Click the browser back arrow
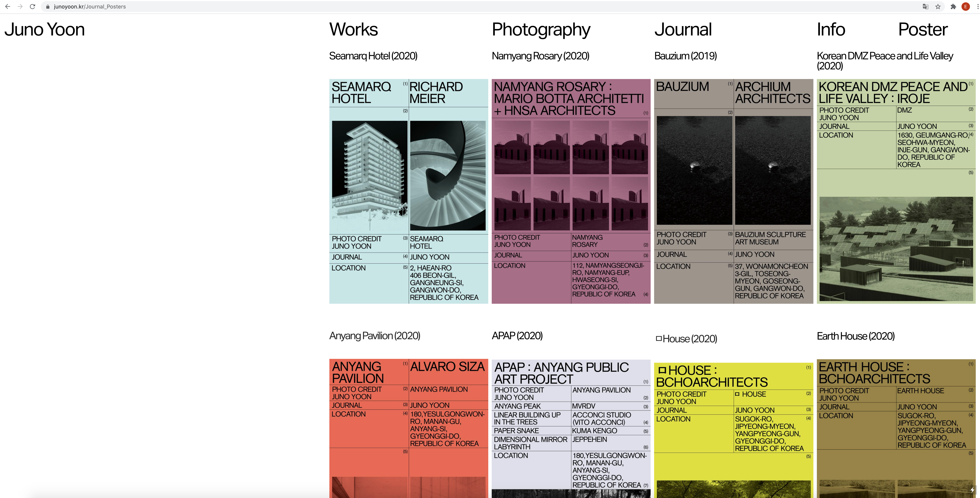This screenshot has width=980, height=498. 8,7
